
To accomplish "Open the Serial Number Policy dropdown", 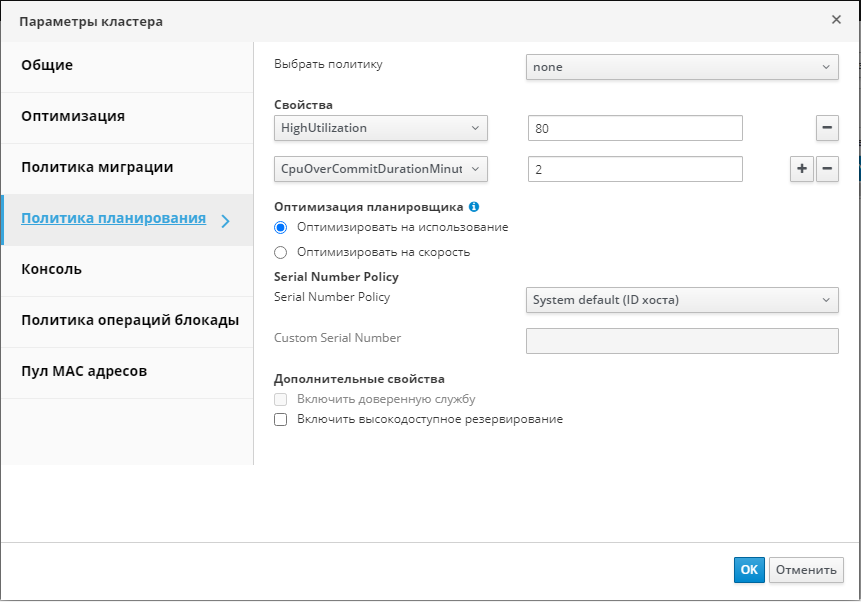I will click(x=681, y=300).
